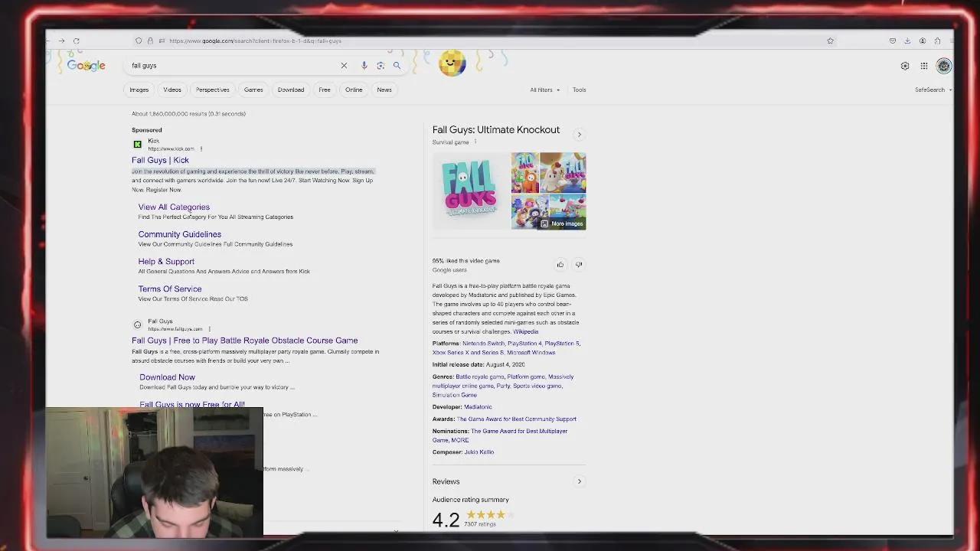Click the smiling disco ball doodle
Screen dimensions: 980x551
click(452, 63)
